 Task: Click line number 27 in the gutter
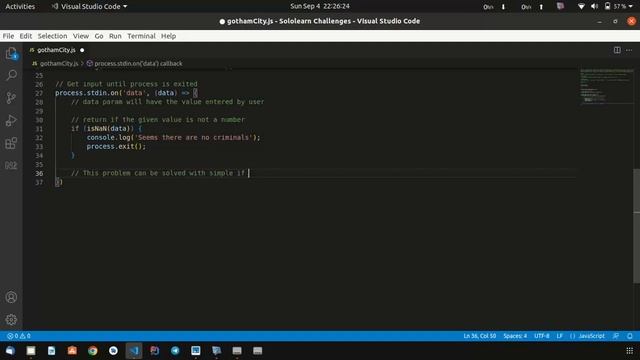pos(39,93)
